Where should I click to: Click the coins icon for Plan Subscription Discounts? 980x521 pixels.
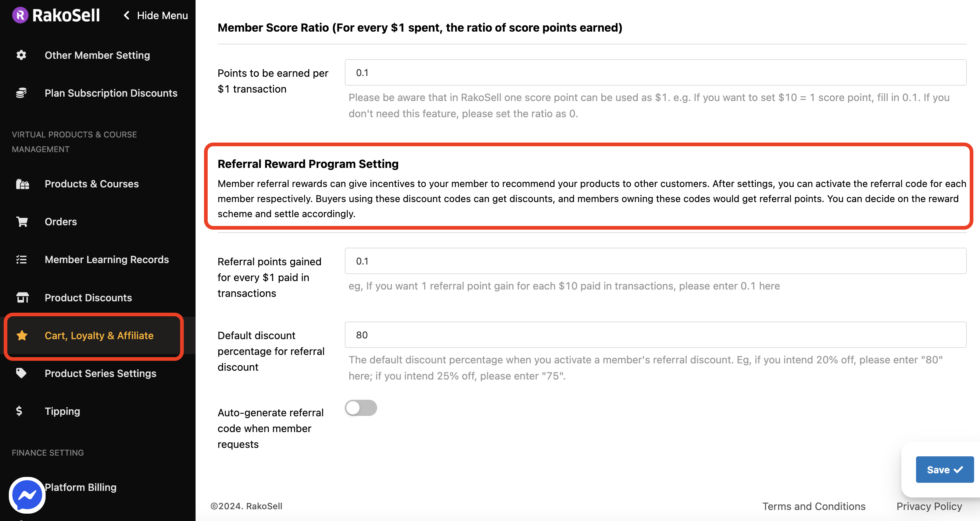(x=21, y=93)
